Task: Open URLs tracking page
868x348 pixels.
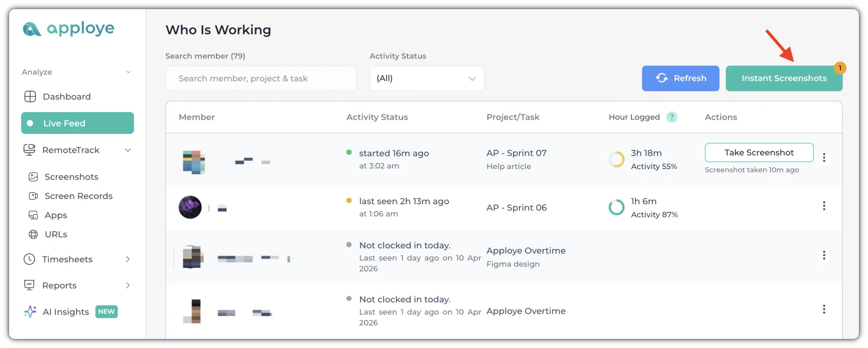Action: click(56, 234)
